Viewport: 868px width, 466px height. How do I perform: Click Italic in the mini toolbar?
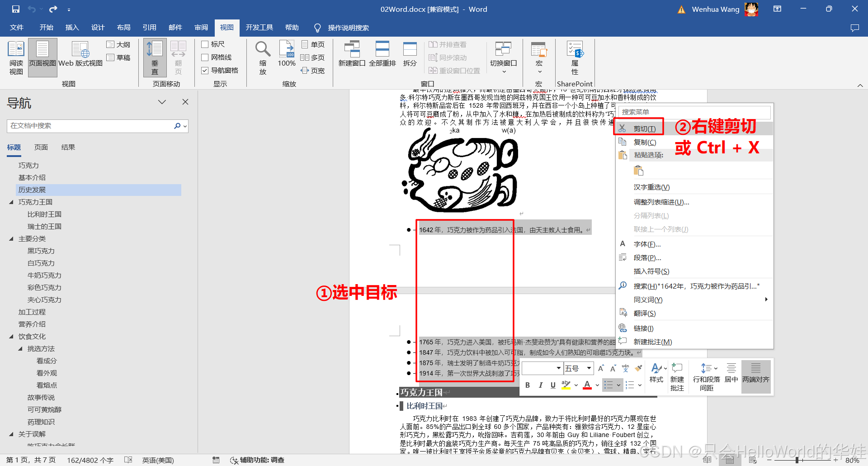pyautogui.click(x=540, y=385)
